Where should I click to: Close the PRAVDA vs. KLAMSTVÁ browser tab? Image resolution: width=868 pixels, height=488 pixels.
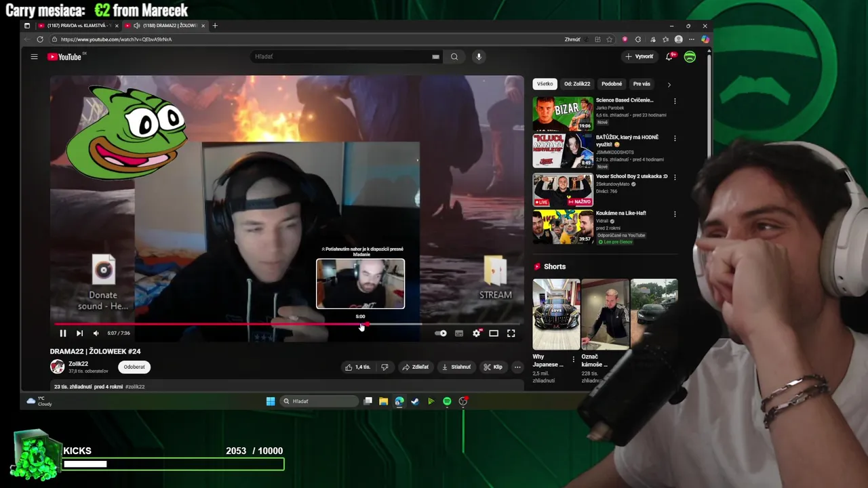117,26
